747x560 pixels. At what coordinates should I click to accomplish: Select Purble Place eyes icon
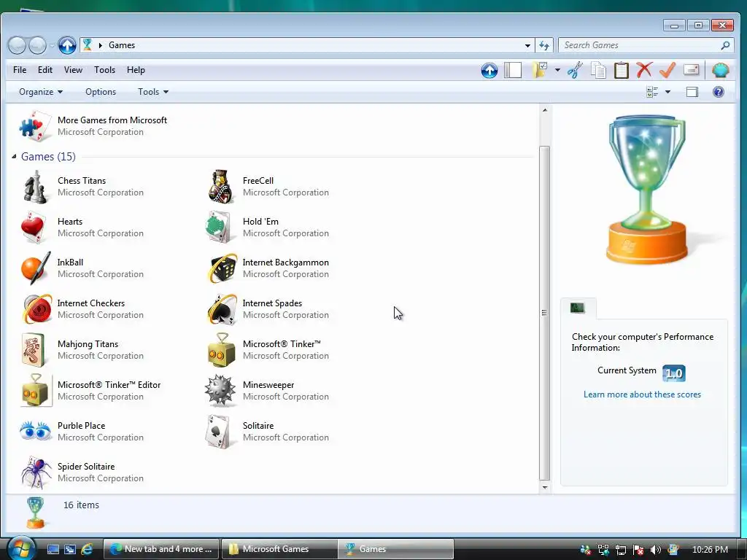coord(35,431)
